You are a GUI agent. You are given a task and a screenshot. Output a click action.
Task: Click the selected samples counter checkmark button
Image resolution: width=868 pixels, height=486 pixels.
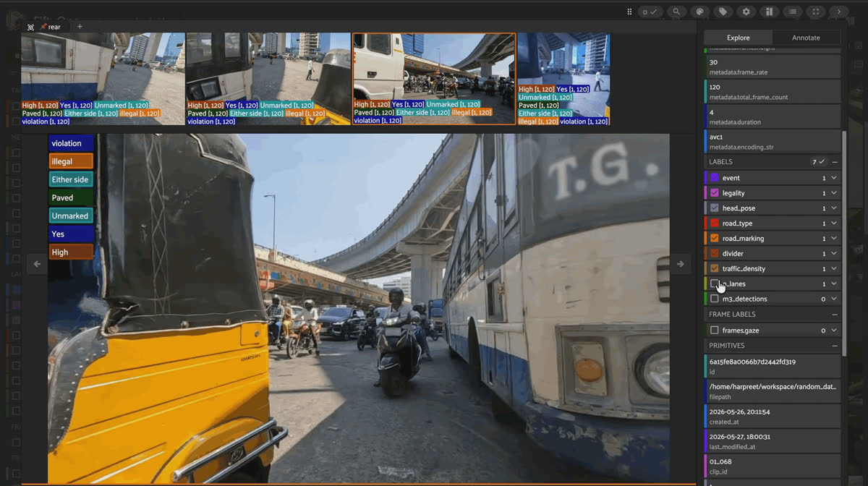(650, 12)
